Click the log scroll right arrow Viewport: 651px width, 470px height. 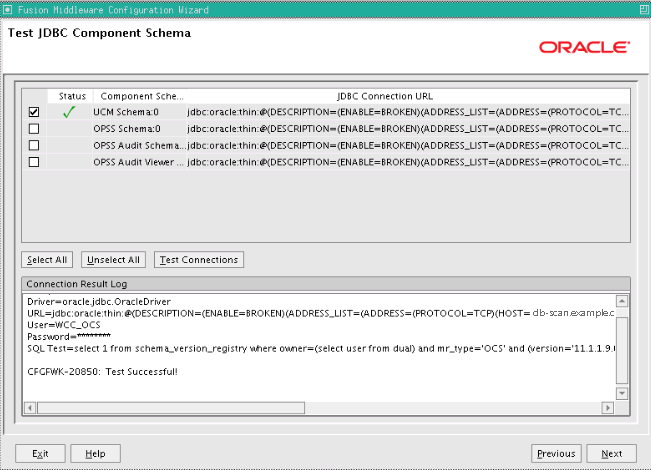point(608,408)
